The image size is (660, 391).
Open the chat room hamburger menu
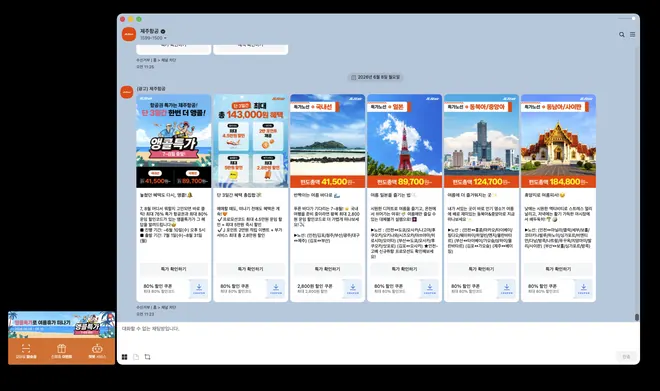click(x=633, y=35)
